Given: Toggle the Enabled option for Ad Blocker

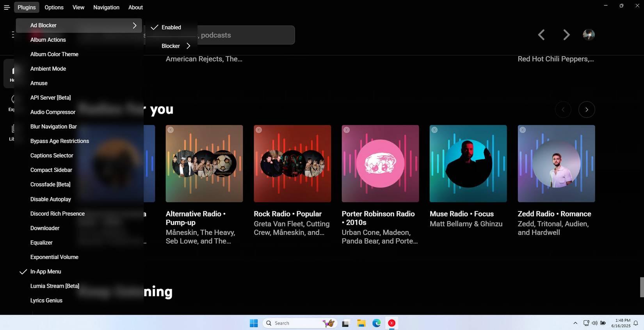Looking at the screenshot, I should (x=171, y=27).
